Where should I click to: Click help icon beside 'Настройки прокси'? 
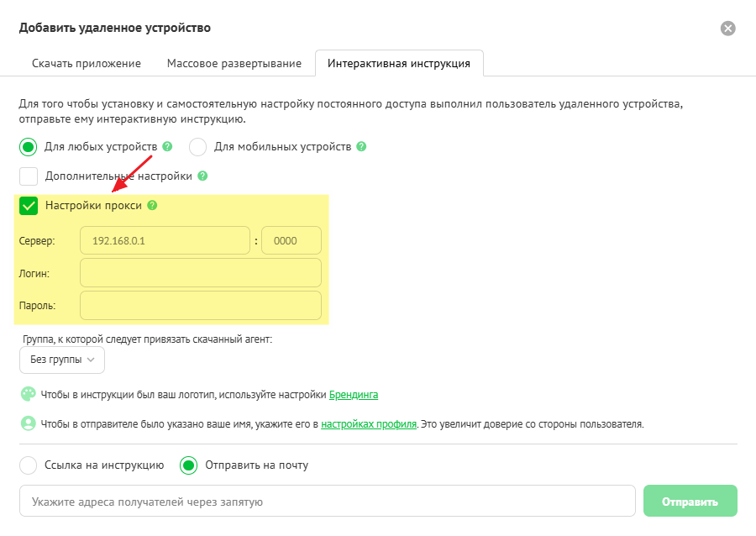(152, 205)
